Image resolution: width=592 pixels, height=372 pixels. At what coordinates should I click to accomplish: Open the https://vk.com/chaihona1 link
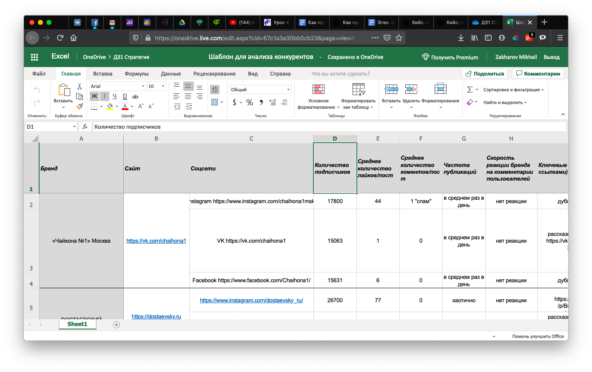point(156,241)
